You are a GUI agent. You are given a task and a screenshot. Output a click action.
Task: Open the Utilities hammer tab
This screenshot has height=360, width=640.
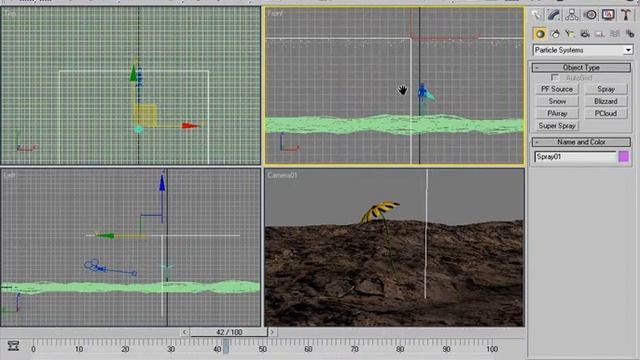click(626, 15)
